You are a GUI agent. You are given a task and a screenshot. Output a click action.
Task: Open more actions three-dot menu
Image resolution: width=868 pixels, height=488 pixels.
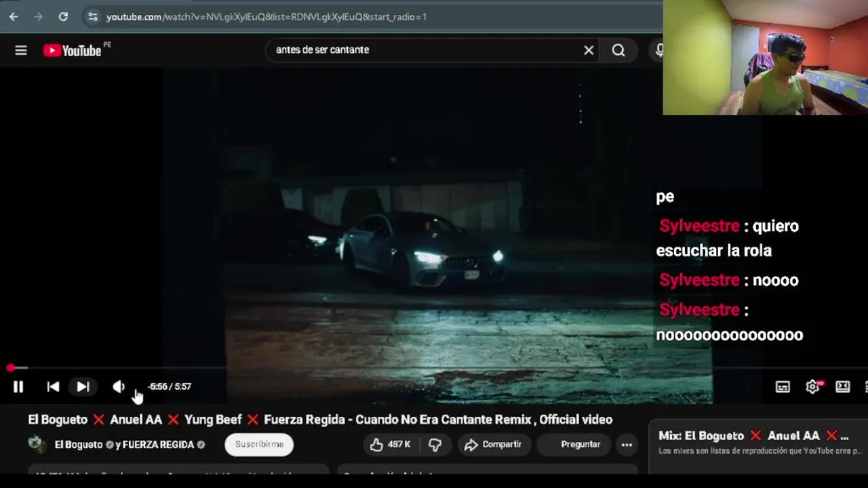point(627,445)
